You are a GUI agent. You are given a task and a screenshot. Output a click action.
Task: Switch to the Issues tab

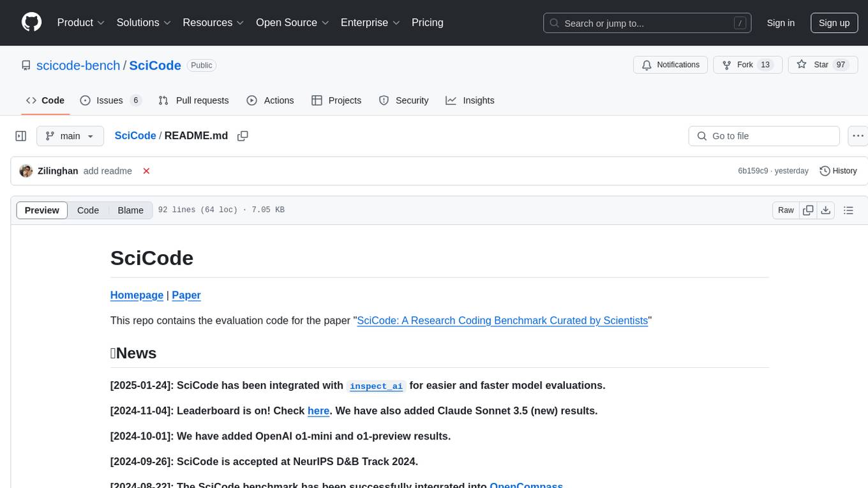pyautogui.click(x=110, y=100)
